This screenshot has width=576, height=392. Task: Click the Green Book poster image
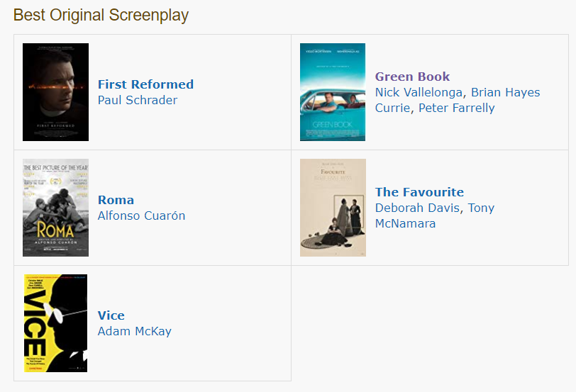(333, 92)
